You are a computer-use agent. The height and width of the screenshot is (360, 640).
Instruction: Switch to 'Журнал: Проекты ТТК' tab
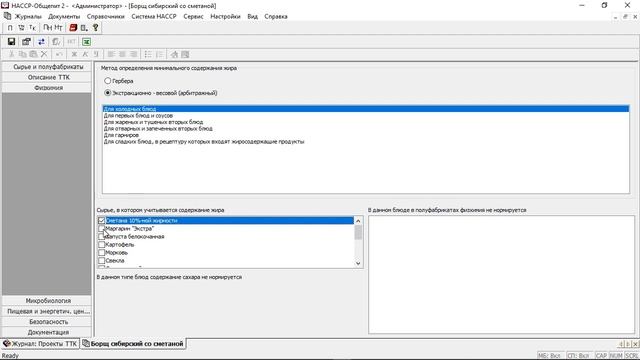tap(40, 344)
